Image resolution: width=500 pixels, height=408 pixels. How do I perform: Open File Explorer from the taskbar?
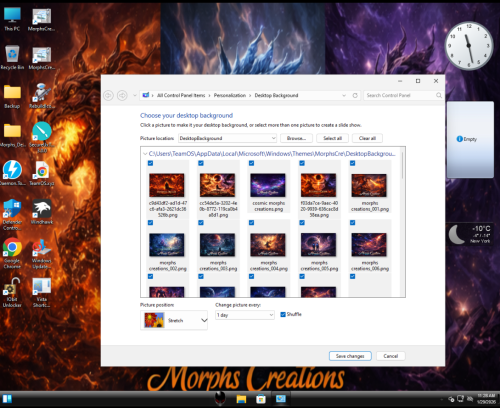(x=241, y=399)
